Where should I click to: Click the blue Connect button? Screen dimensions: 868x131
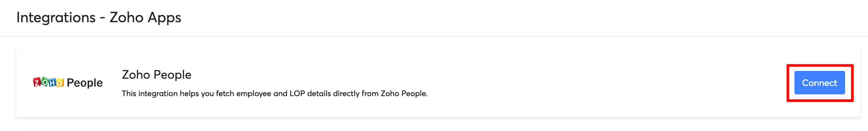[819, 83]
